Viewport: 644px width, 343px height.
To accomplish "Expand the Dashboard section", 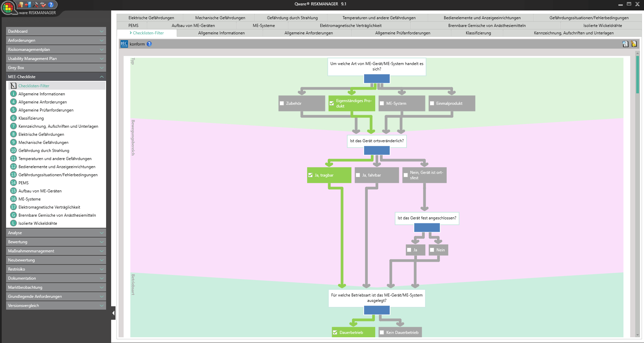I will pyautogui.click(x=56, y=31).
